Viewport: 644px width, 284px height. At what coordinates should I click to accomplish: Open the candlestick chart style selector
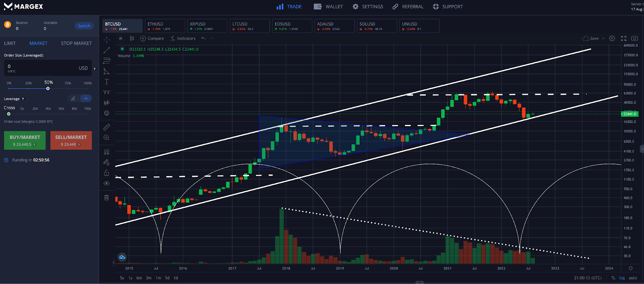click(x=132, y=38)
